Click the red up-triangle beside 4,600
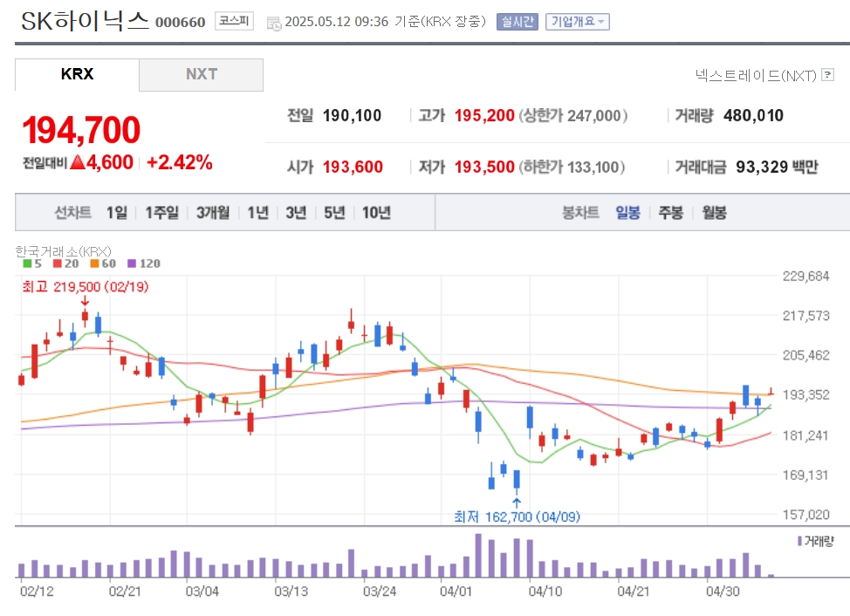 (x=78, y=162)
